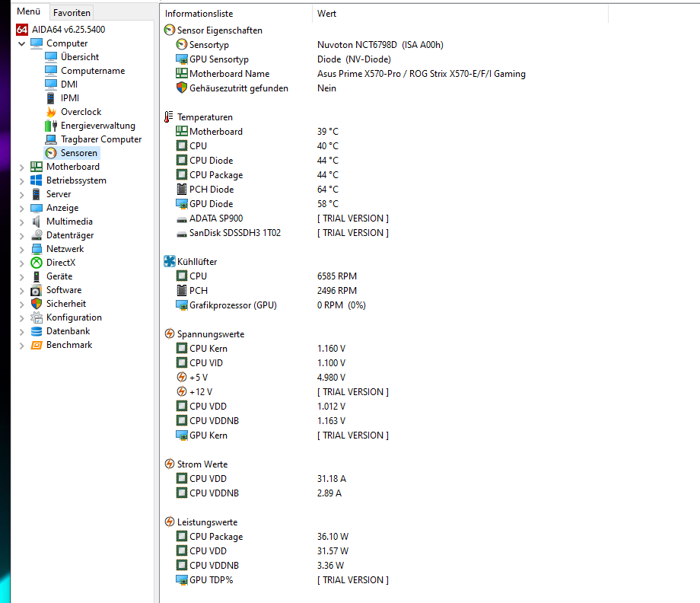
Task: Select the +12 V voltage row
Action: (x=282, y=392)
